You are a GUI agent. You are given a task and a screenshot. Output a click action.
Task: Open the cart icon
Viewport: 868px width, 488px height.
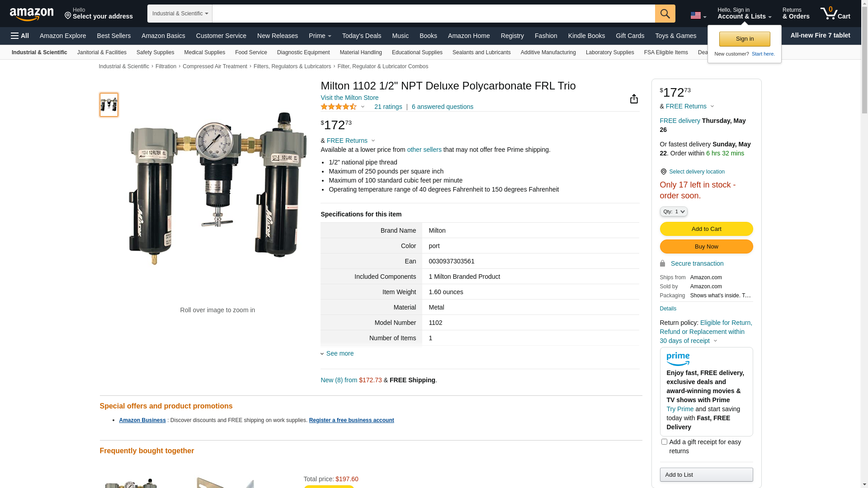pyautogui.click(x=835, y=13)
